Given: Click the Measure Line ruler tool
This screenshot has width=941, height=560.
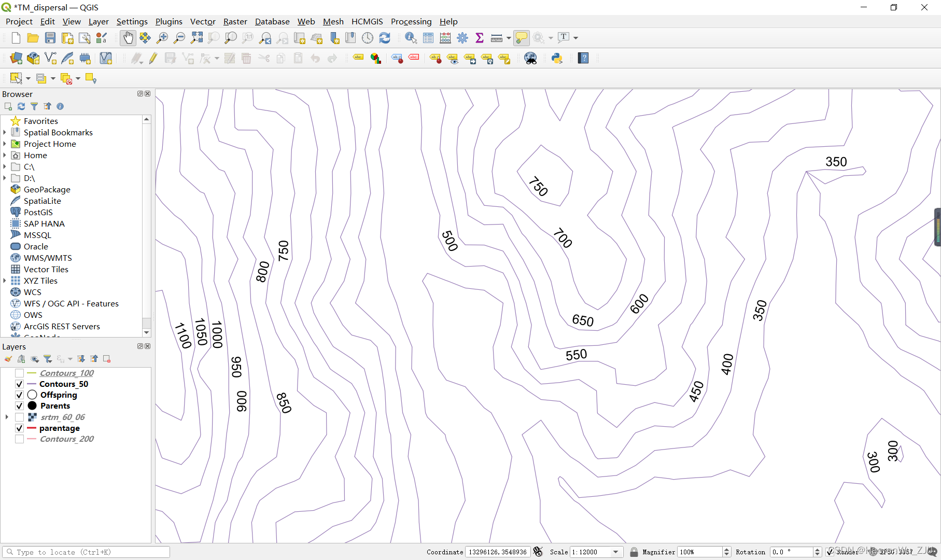Looking at the screenshot, I should pyautogui.click(x=497, y=38).
